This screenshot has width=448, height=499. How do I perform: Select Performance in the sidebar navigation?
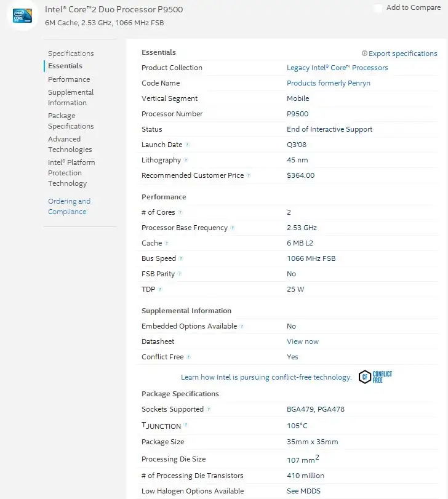tap(69, 79)
